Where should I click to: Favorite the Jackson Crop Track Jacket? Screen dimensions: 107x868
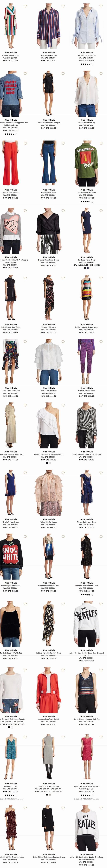pyautogui.click(x=63, y=670)
